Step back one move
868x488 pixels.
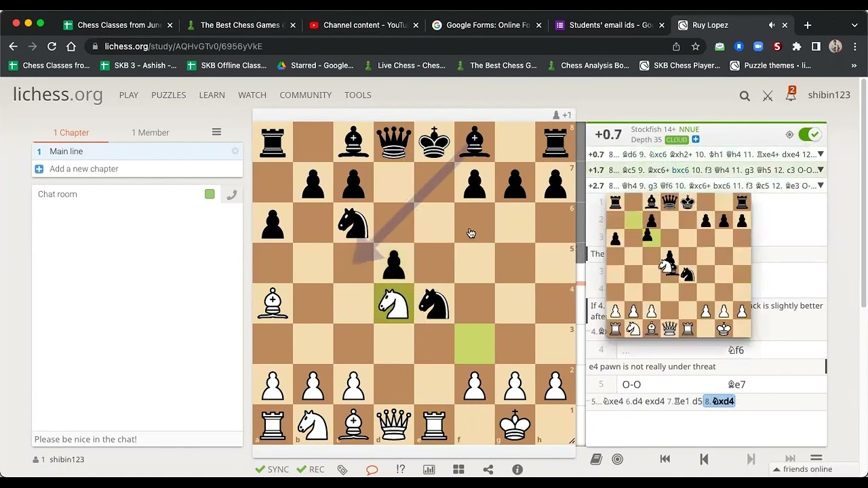tap(704, 459)
